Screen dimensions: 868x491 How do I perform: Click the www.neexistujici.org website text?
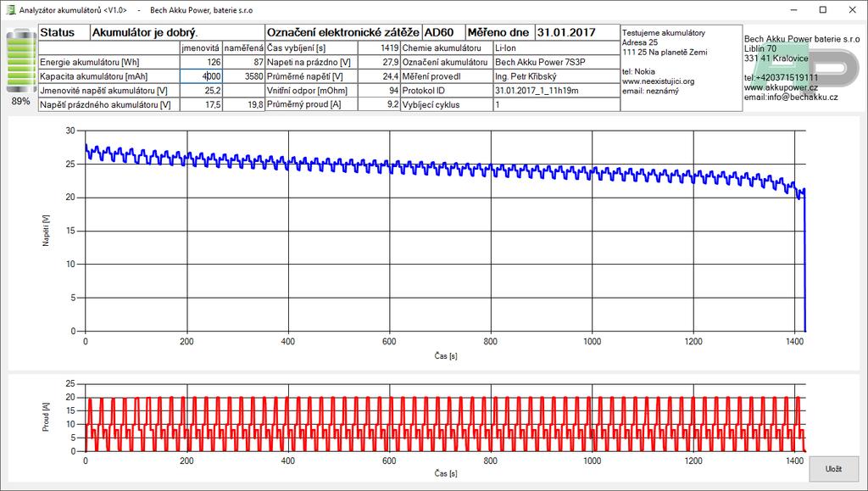[658, 81]
